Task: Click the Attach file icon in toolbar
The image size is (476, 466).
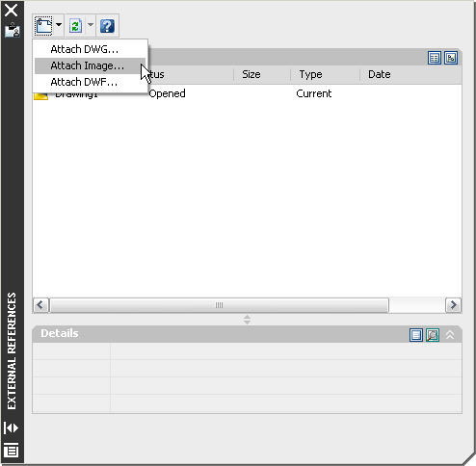Action: [x=44, y=26]
